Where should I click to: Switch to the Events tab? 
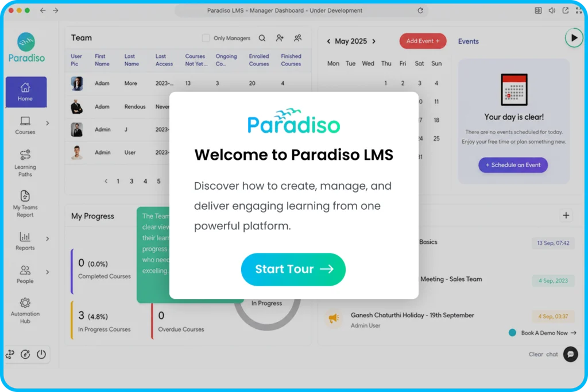tap(468, 41)
